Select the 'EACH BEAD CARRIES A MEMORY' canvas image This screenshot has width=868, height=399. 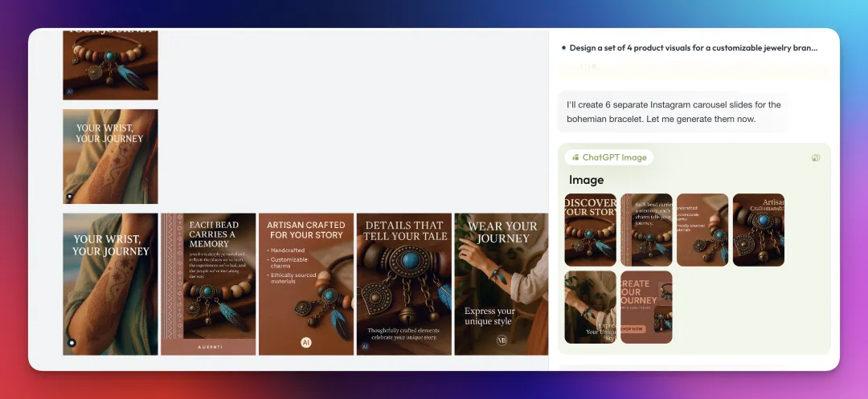click(x=208, y=284)
